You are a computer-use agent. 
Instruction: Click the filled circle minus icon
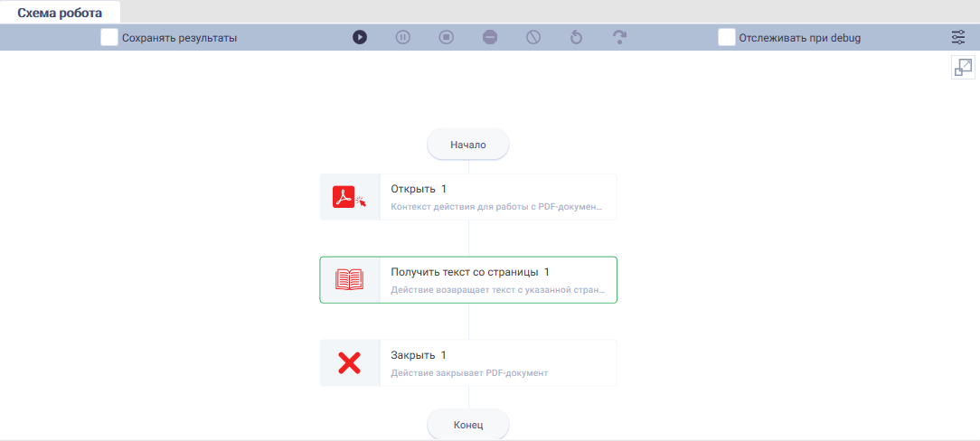[490, 37]
